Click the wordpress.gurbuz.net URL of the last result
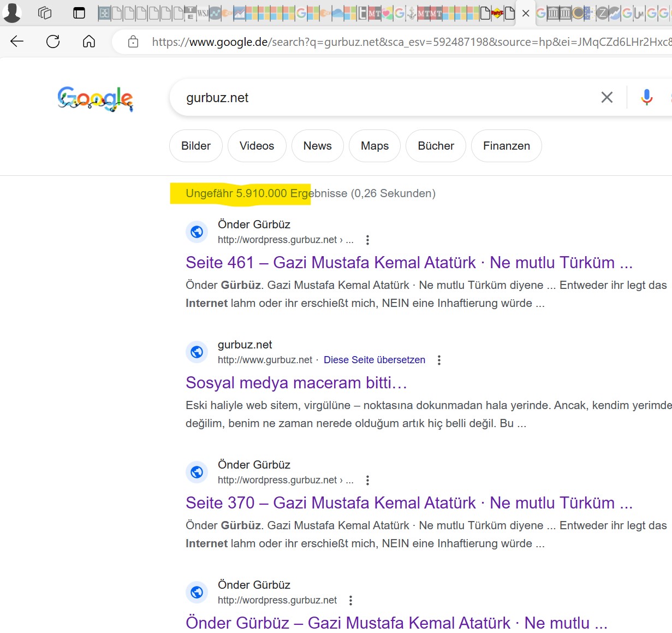Image resolution: width=672 pixels, height=633 pixels. click(277, 600)
